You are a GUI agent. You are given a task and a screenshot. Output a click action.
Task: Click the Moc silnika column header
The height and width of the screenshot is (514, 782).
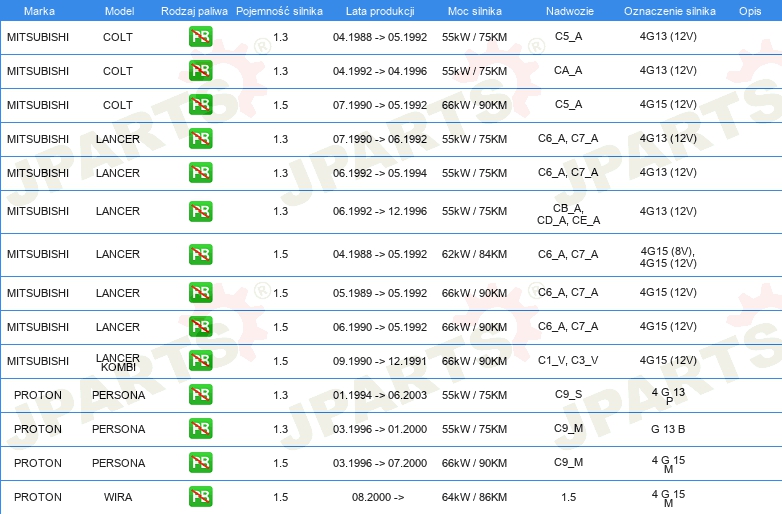coord(474,11)
